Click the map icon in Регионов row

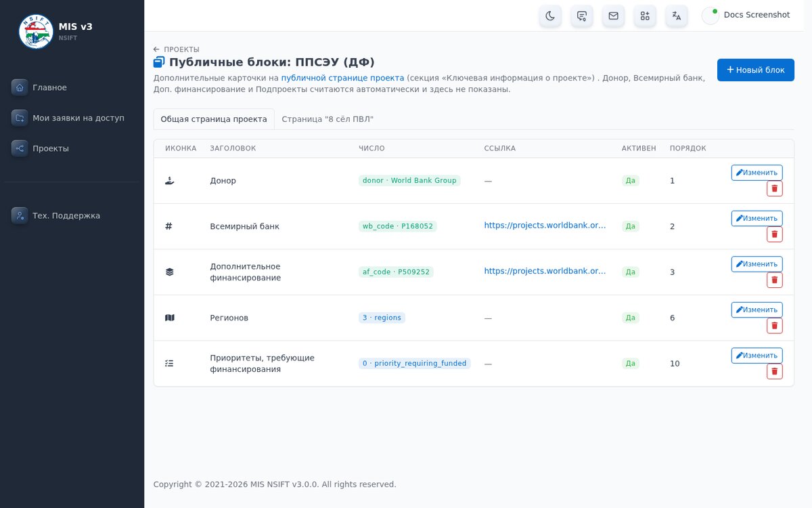170,318
